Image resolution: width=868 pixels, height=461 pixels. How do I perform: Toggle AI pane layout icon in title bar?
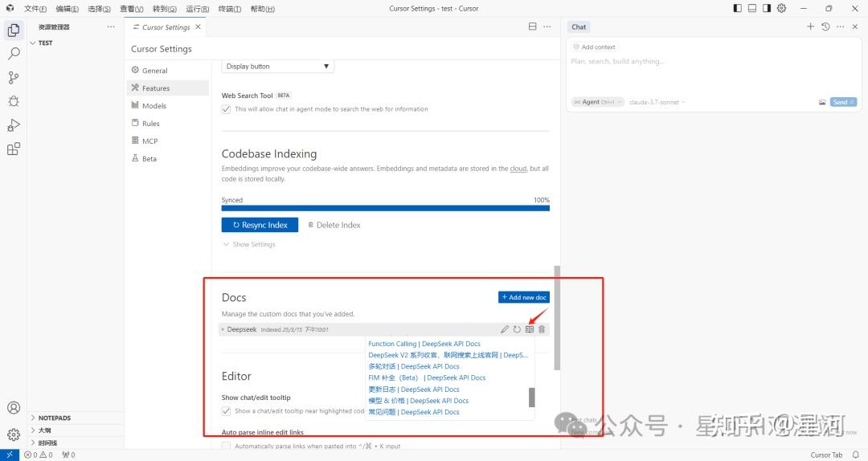pos(767,8)
